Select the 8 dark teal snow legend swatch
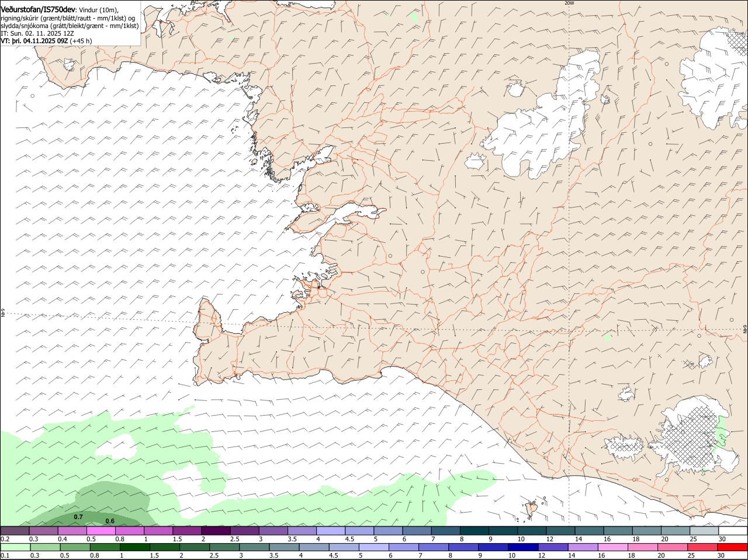Viewport: 748px width, 560px height. (x=473, y=531)
